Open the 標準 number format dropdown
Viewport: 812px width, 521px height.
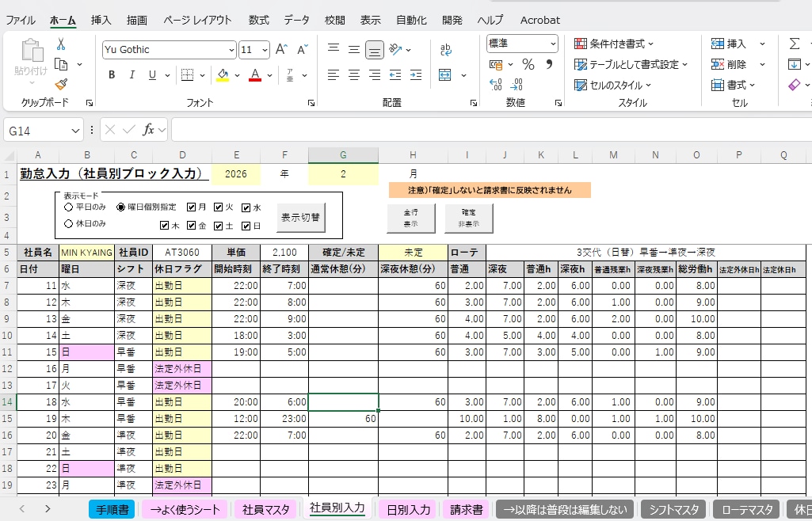[x=552, y=44]
